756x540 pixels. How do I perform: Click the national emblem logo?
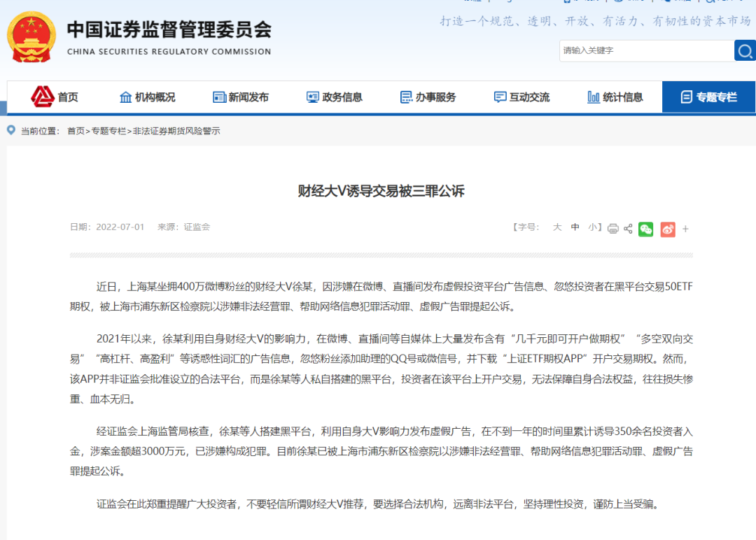pos(31,36)
